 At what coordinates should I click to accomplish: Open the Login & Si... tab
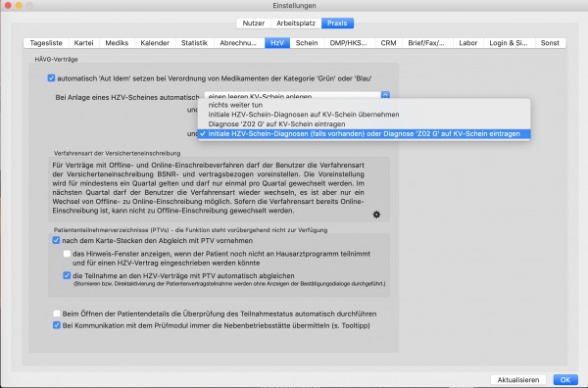[509, 43]
